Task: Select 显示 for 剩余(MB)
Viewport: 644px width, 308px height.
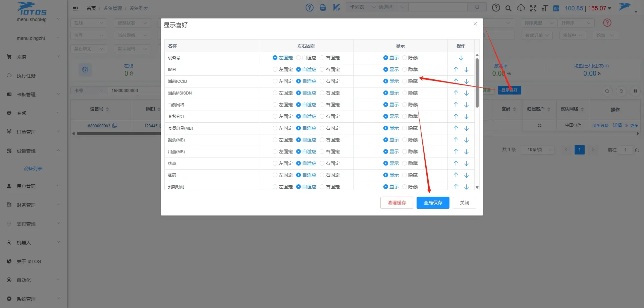Action: click(391, 140)
